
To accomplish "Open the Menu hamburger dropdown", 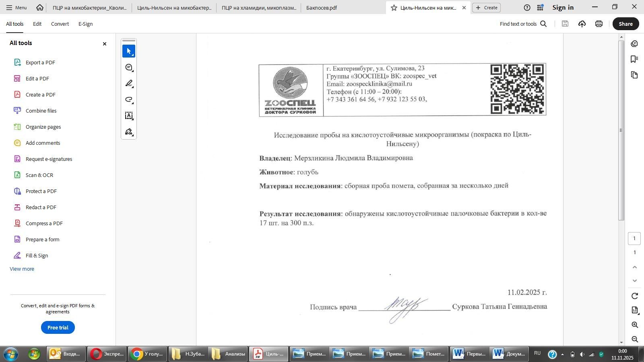I will click(16, 8).
